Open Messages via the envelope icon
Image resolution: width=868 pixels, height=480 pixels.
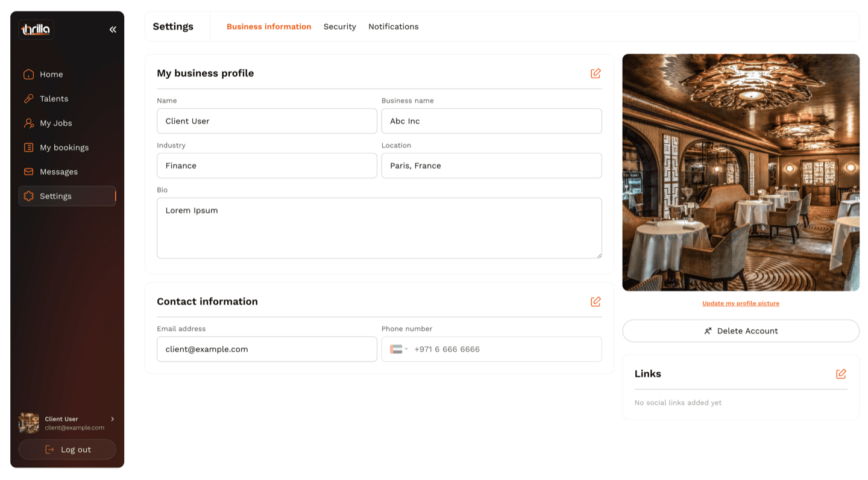[x=28, y=172]
